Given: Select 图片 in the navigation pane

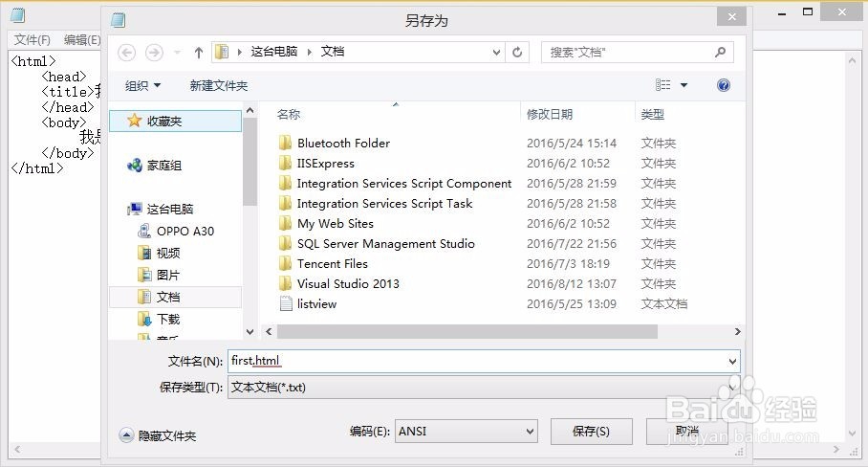Looking at the screenshot, I should [168, 275].
